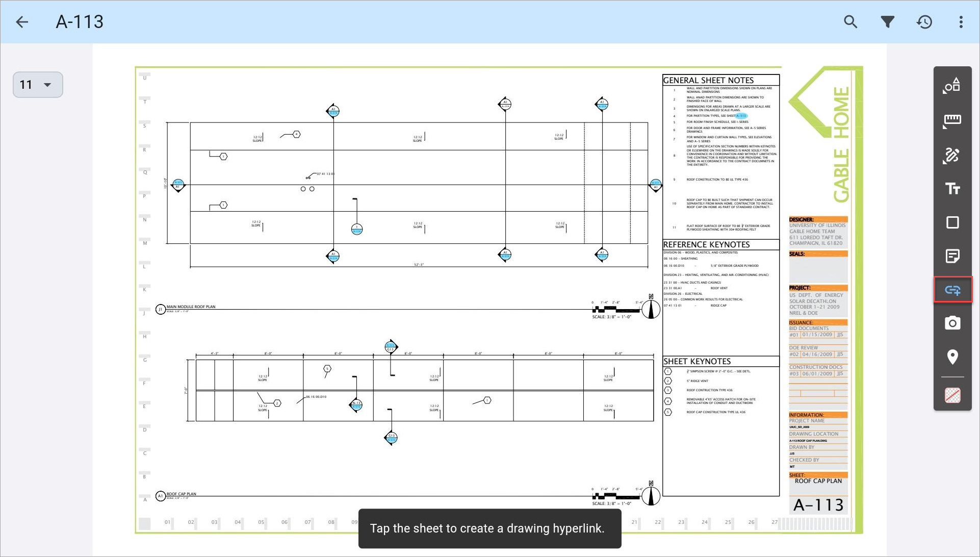
Task: Open the search icon in the top bar
Action: [850, 22]
